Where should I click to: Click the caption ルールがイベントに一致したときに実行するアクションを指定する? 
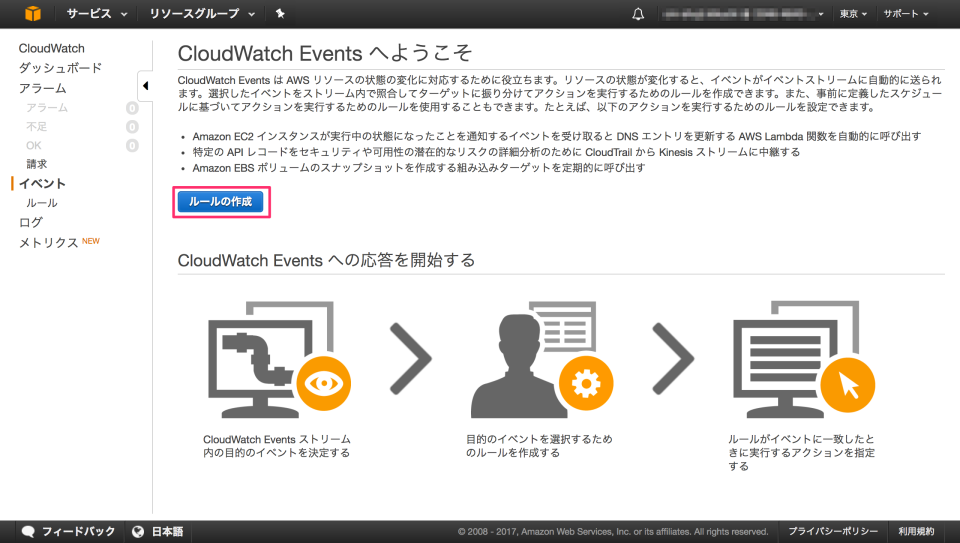click(x=801, y=452)
